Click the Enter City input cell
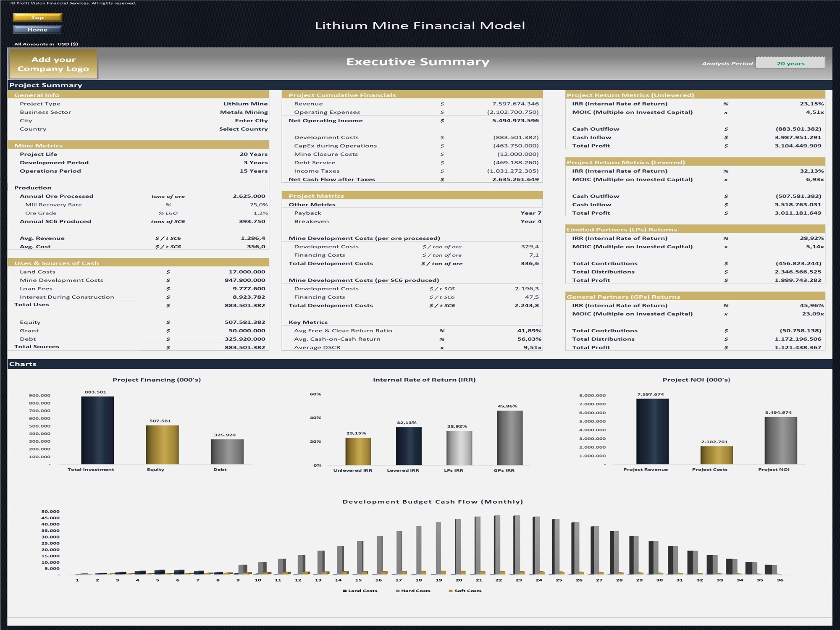Viewport: 840px width, 630px height. pos(252,121)
